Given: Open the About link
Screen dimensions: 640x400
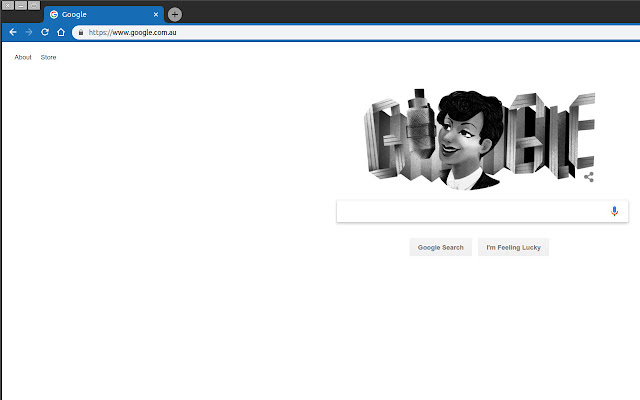Looking at the screenshot, I should pyautogui.click(x=23, y=57).
